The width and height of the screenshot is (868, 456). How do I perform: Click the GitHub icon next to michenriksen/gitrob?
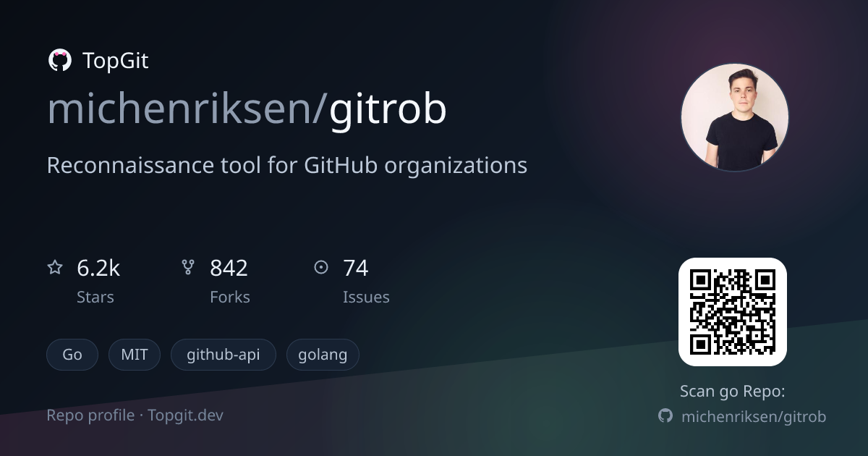point(665,416)
